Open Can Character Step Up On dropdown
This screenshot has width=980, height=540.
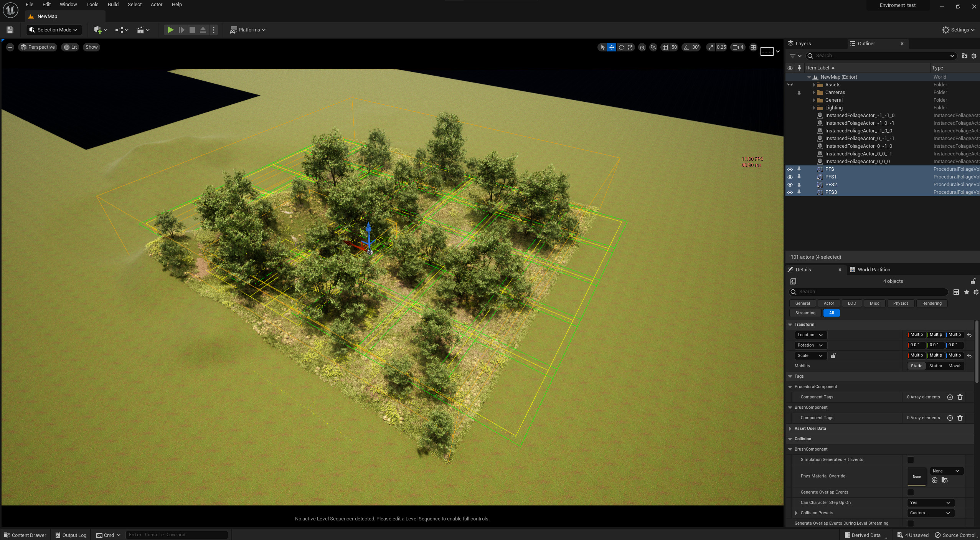click(930, 503)
